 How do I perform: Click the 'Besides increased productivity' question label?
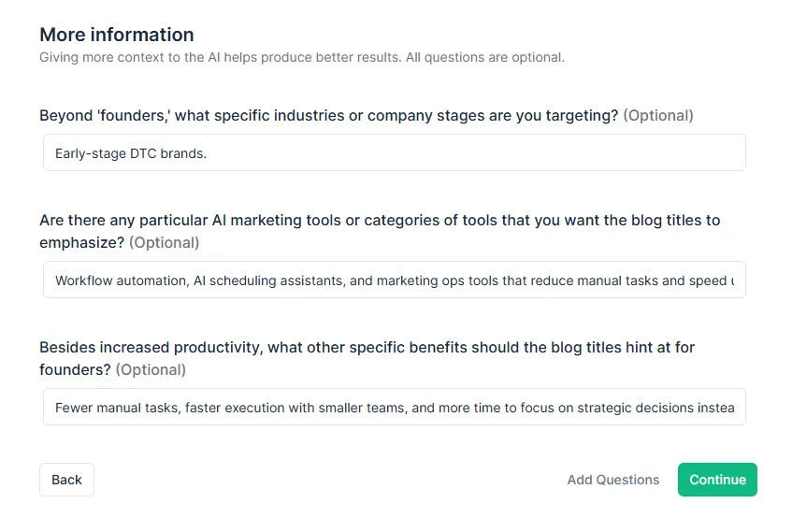coord(367,347)
